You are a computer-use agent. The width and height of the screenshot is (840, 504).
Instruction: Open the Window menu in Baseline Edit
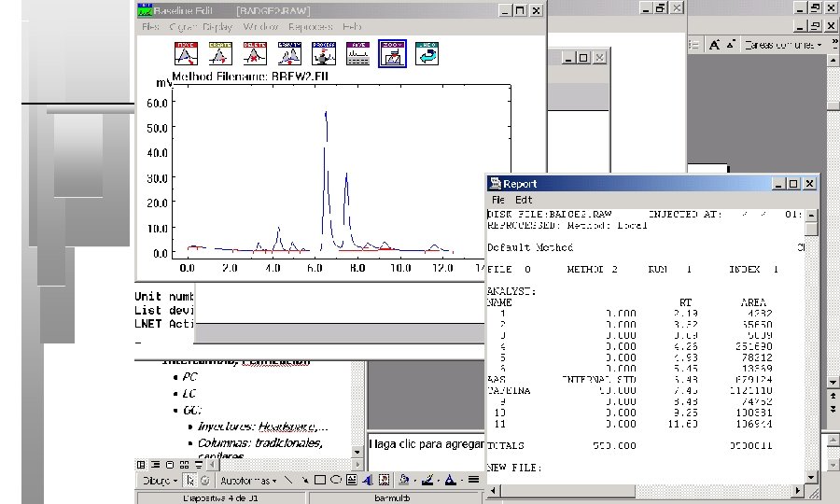click(x=260, y=26)
